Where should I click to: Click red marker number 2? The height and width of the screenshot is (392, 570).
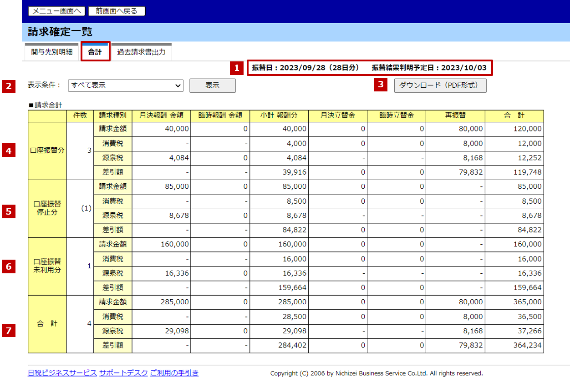tap(9, 85)
